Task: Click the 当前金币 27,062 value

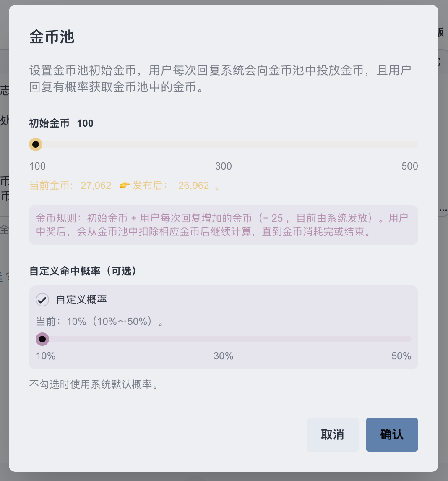Action: (x=96, y=186)
